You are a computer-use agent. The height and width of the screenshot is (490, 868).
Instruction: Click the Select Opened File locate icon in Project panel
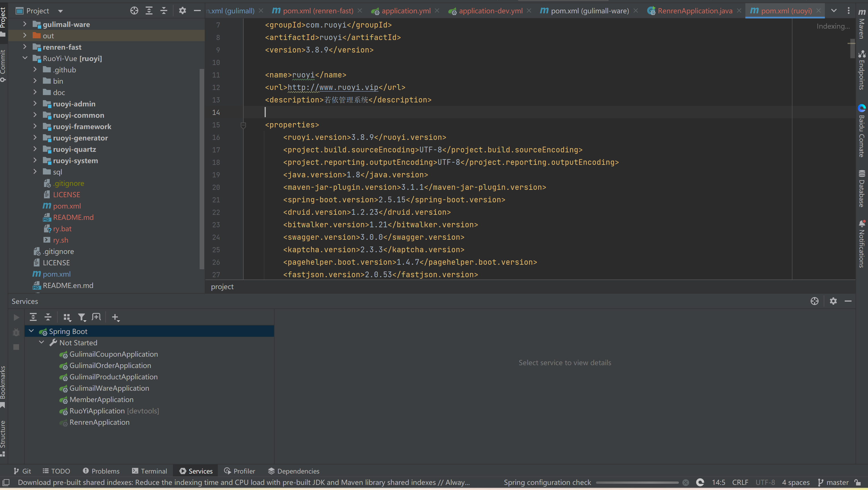pos(134,11)
